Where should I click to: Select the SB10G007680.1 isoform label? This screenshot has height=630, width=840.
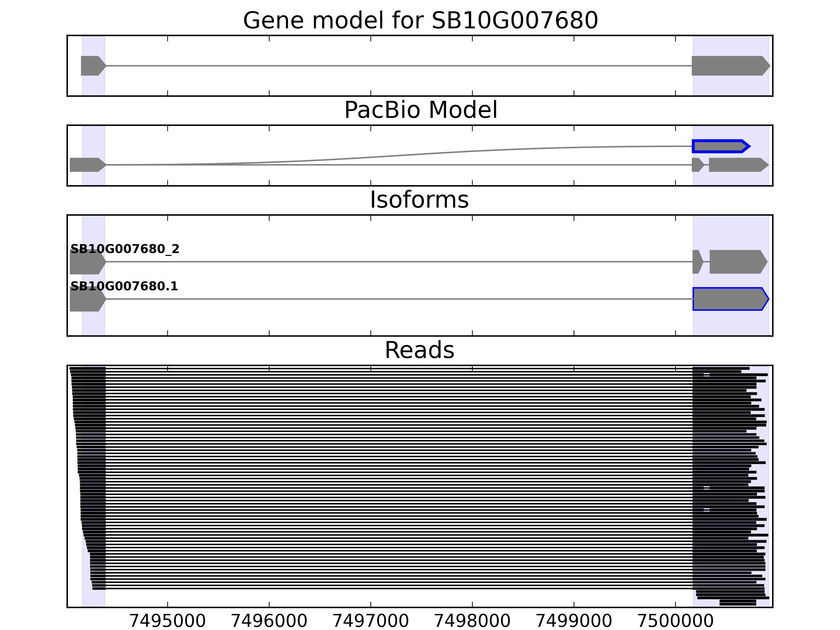point(124,286)
